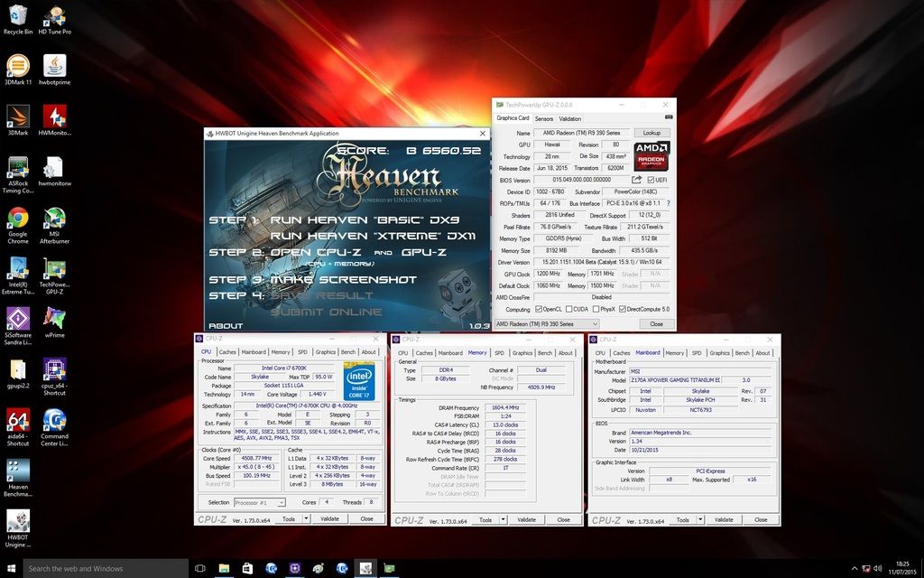Click the GPU-Z screenshot camera icon
This screenshot has width=924, height=578.
click(669, 118)
